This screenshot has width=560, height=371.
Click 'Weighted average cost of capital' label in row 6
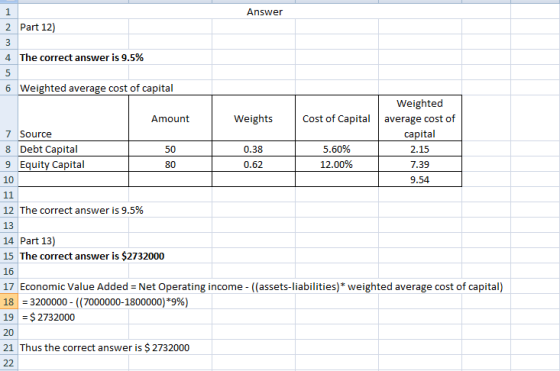click(96, 88)
